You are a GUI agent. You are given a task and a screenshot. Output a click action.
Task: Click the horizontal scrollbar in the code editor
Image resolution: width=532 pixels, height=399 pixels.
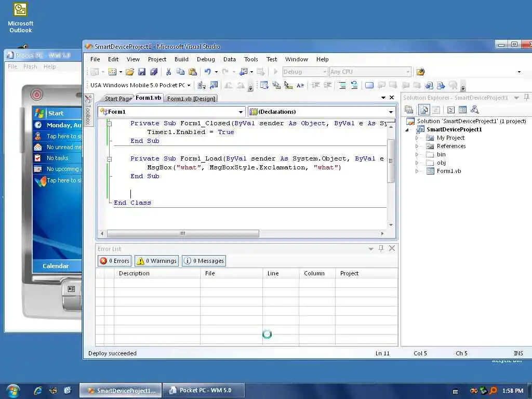click(183, 233)
